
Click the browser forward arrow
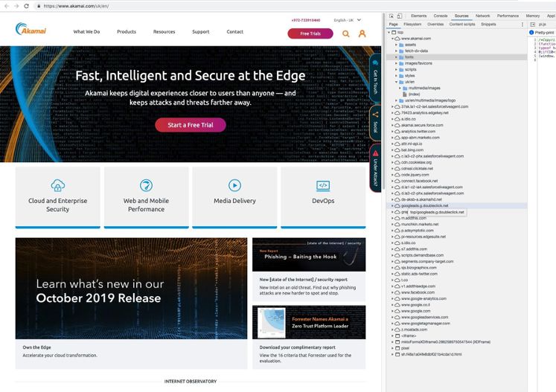click(x=16, y=6)
